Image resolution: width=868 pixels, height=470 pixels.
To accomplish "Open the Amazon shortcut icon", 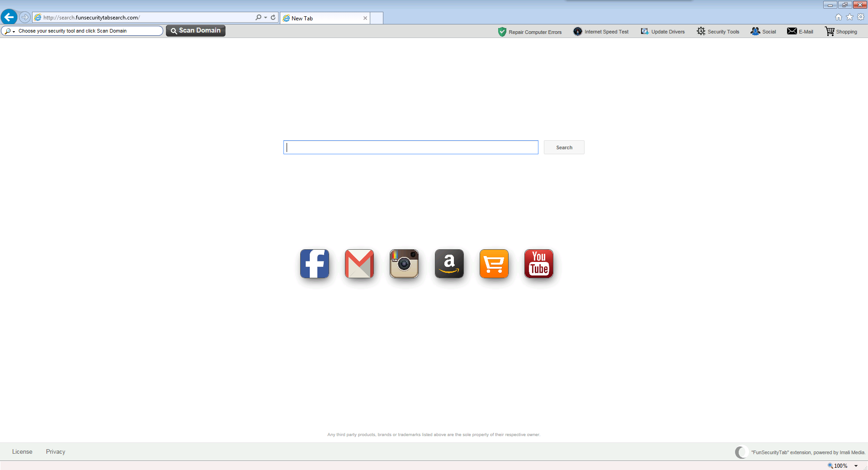I will pyautogui.click(x=449, y=264).
